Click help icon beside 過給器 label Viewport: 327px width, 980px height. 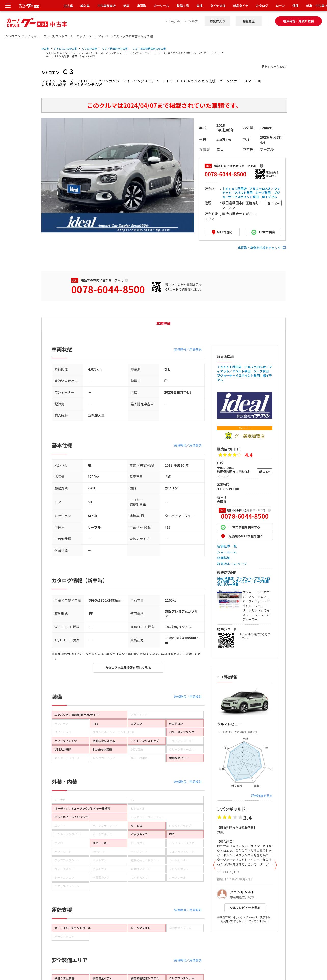click(142, 516)
